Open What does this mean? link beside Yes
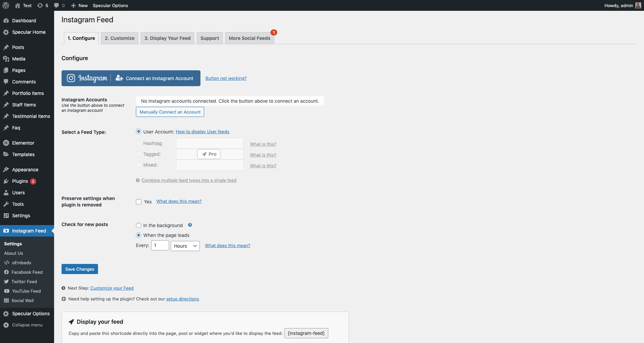644x343 pixels. click(x=179, y=201)
